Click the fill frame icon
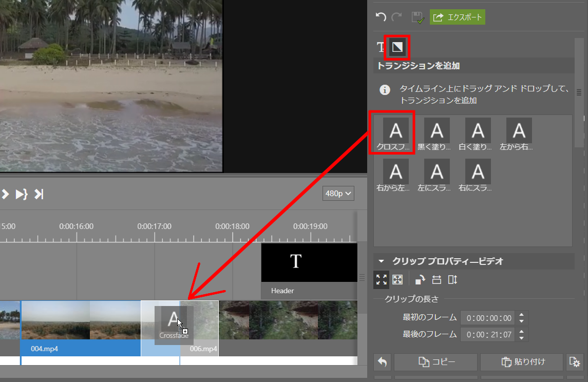The height and width of the screenshot is (382, 588). (x=397, y=280)
